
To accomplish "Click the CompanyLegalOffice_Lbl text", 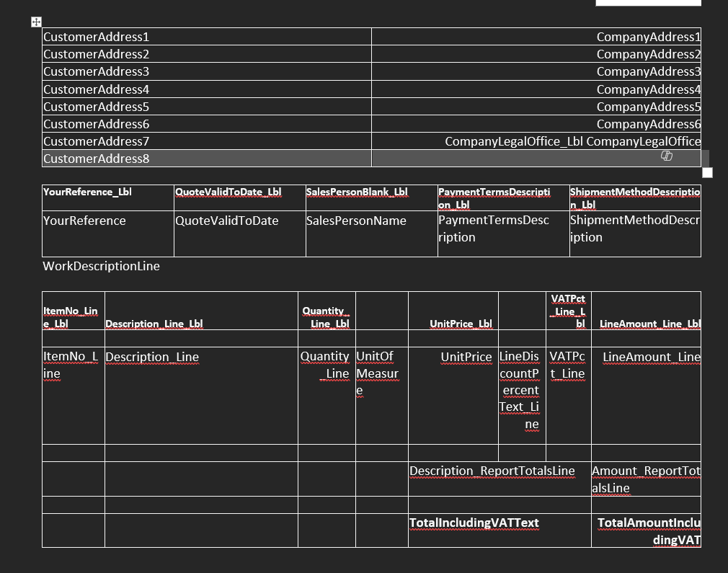I will [514, 141].
